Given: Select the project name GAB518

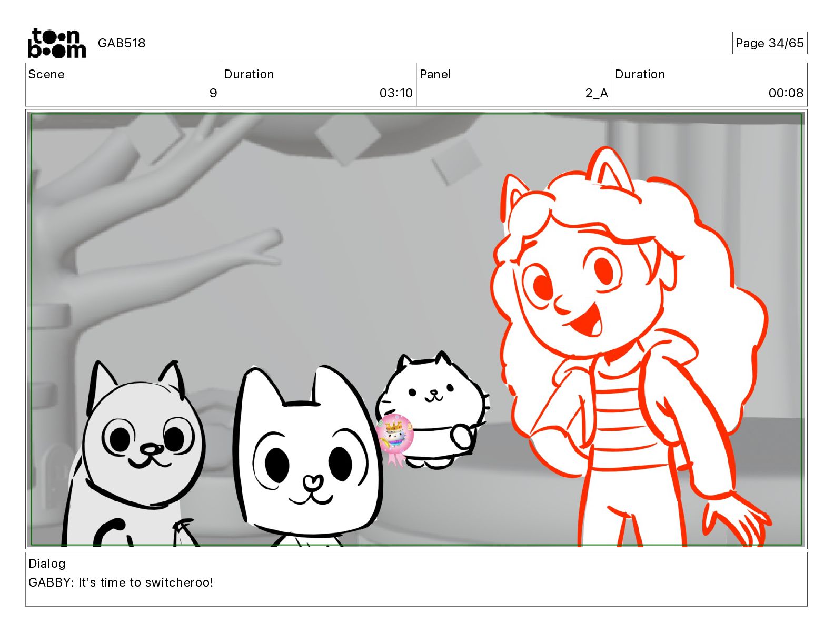Looking at the screenshot, I should coord(122,43).
